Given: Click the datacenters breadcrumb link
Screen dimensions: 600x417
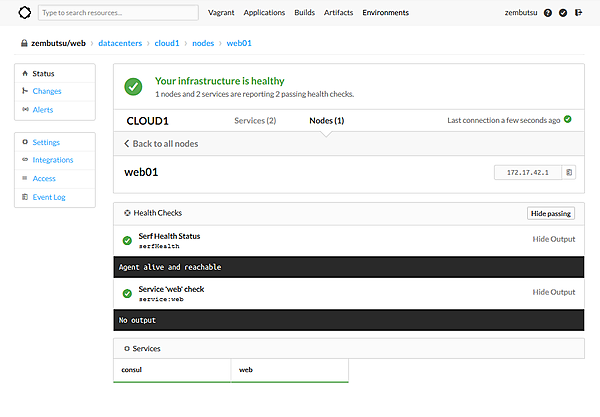Looking at the screenshot, I should (x=122, y=44).
